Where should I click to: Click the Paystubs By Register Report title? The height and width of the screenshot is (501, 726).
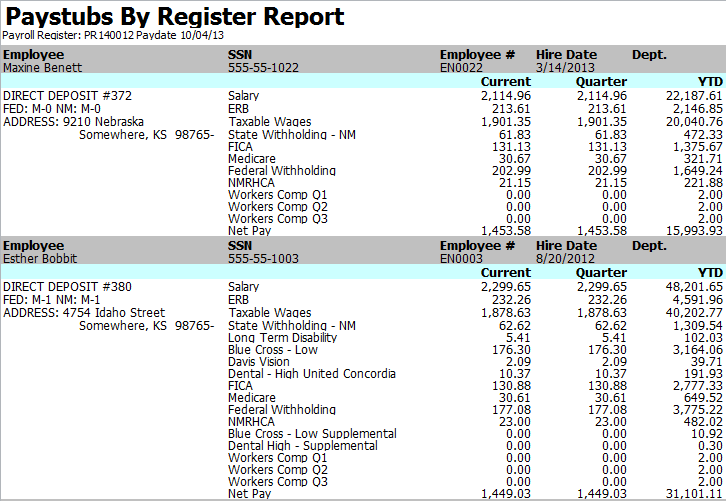click(176, 17)
